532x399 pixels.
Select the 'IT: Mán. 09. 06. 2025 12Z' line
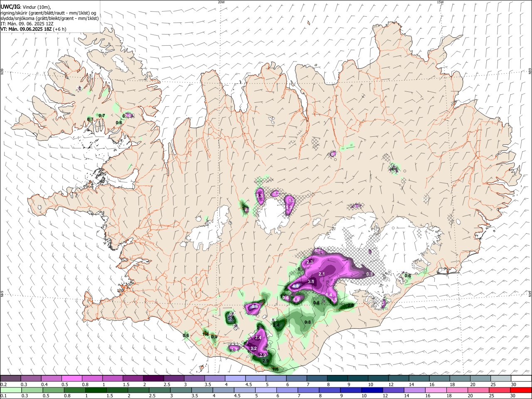(x=27, y=24)
